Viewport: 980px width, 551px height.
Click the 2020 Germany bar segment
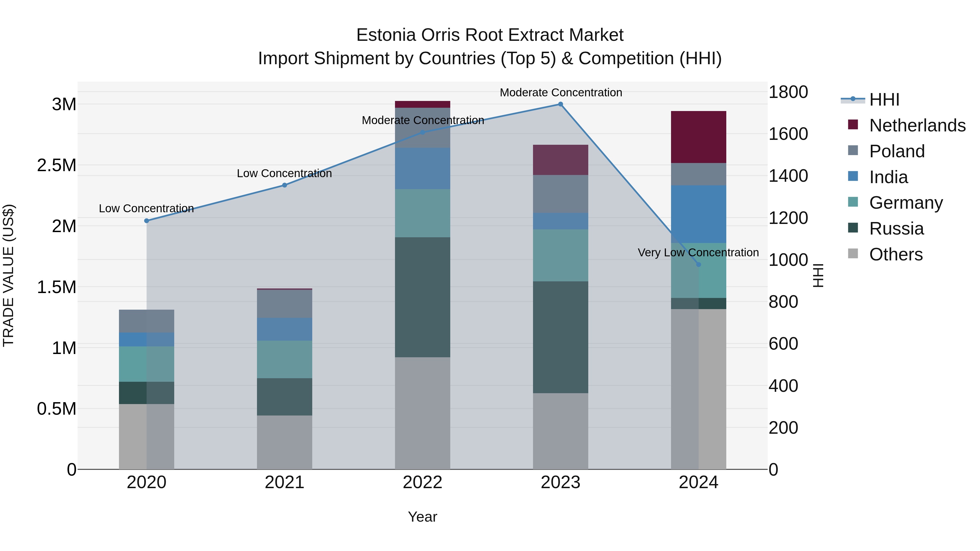coord(146,364)
